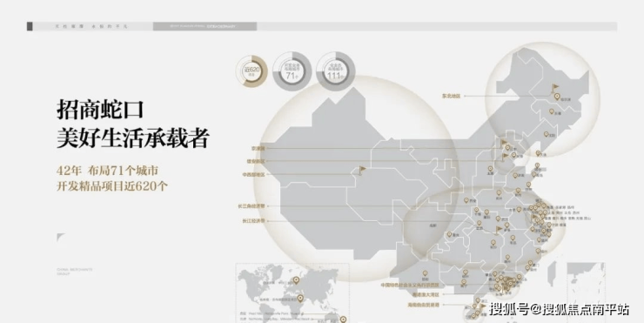Select the Kunming map pin

tap(425, 273)
